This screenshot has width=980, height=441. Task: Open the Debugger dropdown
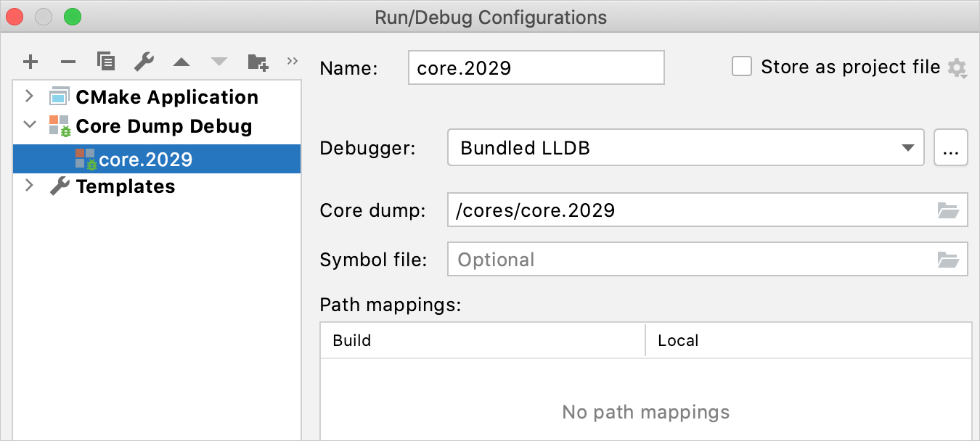(x=685, y=148)
